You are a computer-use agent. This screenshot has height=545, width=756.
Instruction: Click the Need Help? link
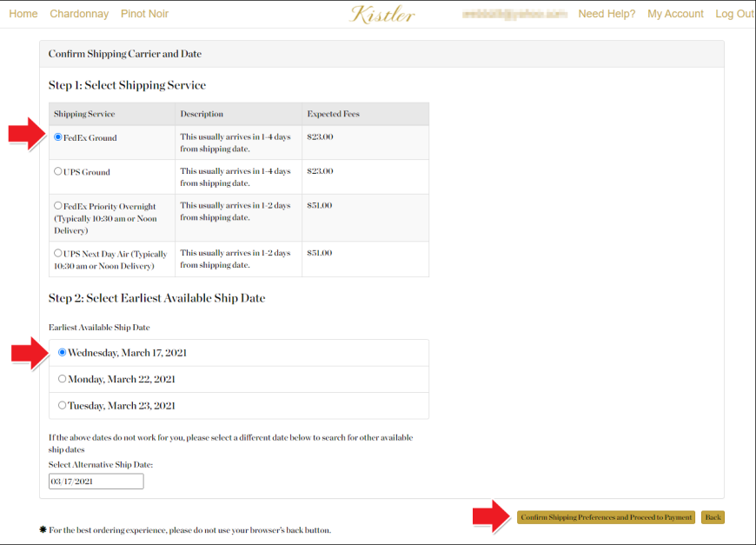(x=607, y=14)
